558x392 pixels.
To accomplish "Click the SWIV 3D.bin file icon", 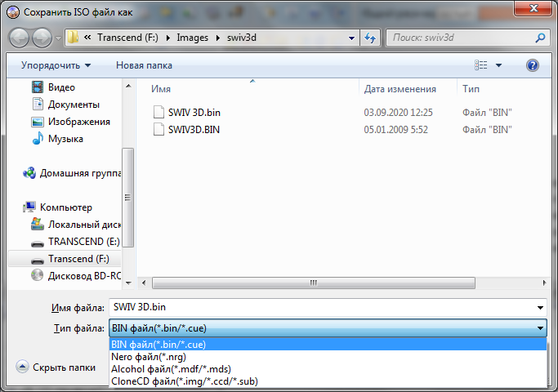I will point(158,112).
